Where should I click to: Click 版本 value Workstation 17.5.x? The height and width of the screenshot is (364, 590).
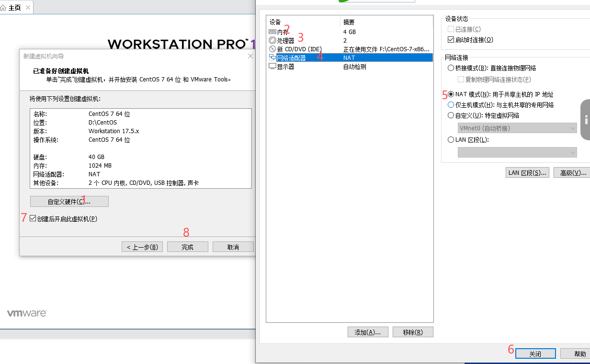coord(113,131)
